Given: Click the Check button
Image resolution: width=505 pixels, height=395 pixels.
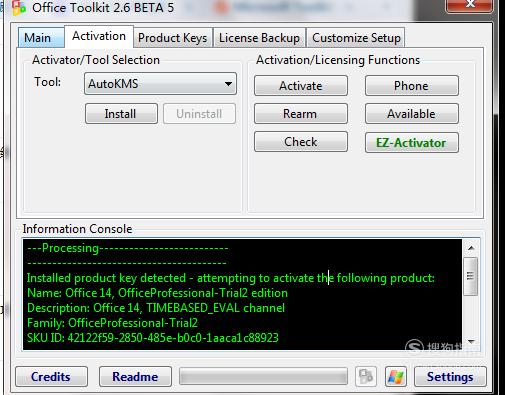Looking at the screenshot, I should [301, 142].
